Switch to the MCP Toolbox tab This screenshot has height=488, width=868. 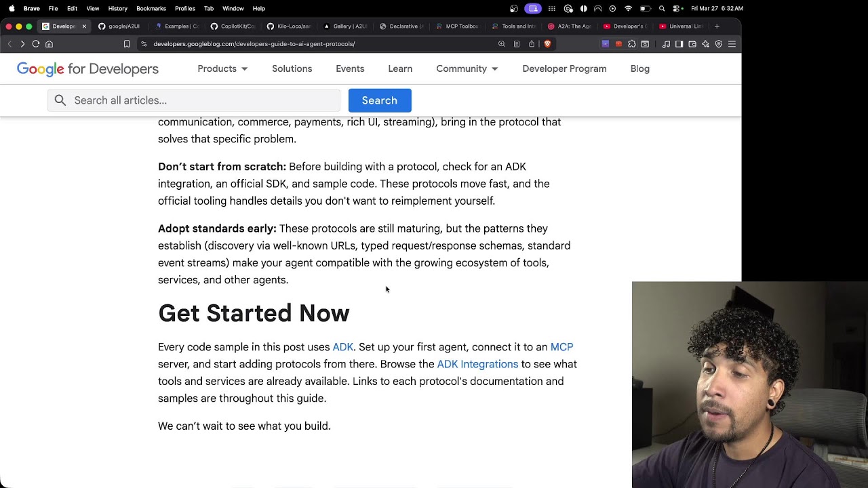pyautogui.click(x=458, y=26)
